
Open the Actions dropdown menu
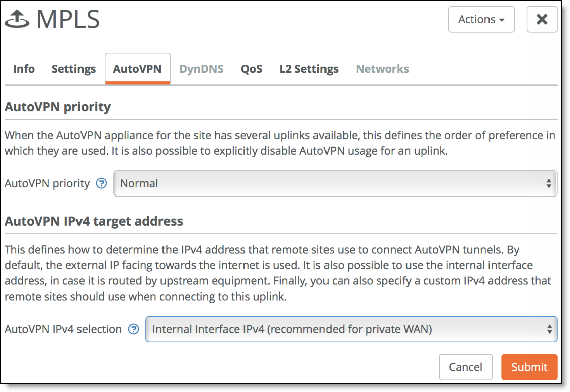click(481, 19)
